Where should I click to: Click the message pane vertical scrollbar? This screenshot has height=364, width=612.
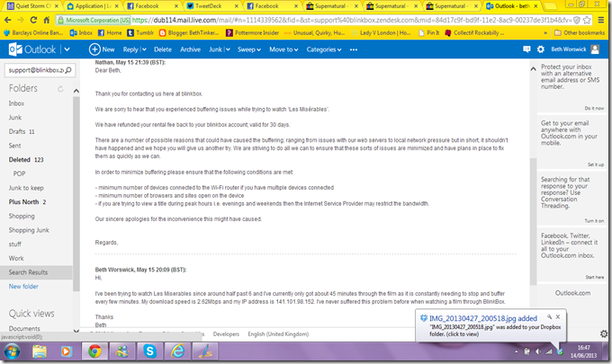(533, 221)
